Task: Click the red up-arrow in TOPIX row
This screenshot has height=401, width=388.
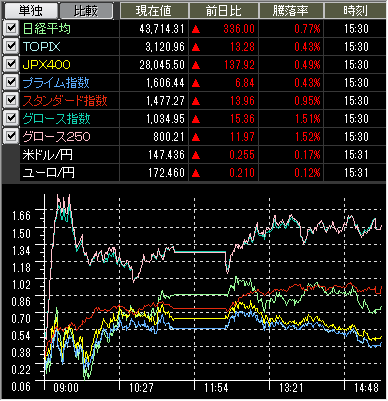Action: (x=196, y=47)
